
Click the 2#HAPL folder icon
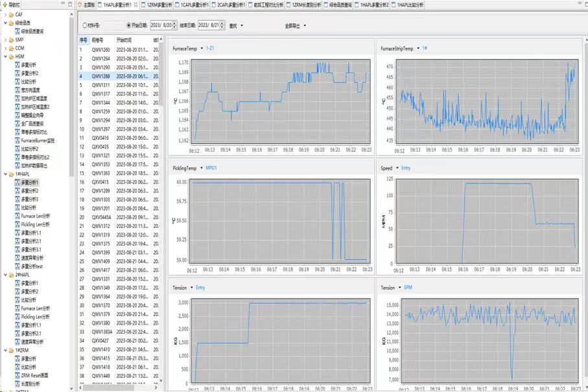coord(11,275)
